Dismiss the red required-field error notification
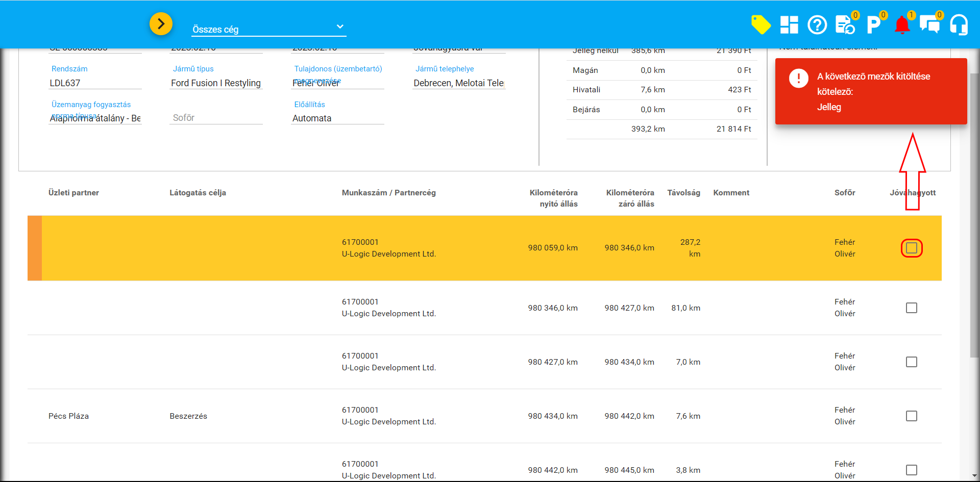 [871, 91]
